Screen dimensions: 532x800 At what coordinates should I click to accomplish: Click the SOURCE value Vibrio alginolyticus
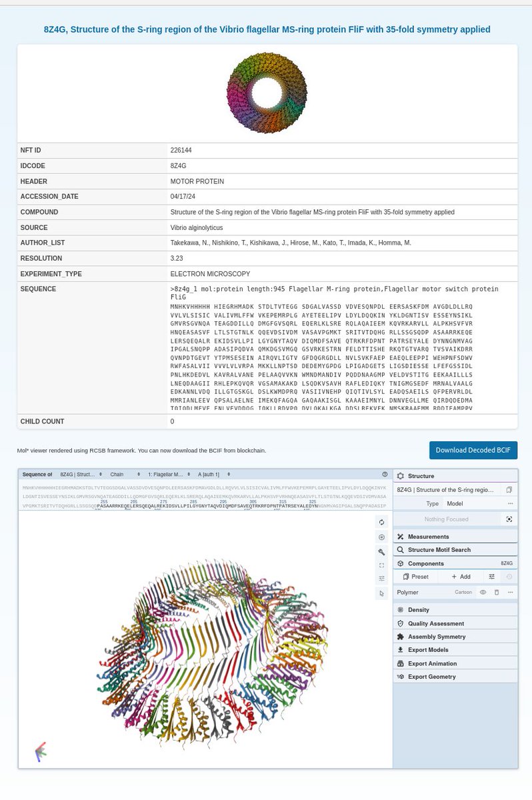tap(196, 227)
